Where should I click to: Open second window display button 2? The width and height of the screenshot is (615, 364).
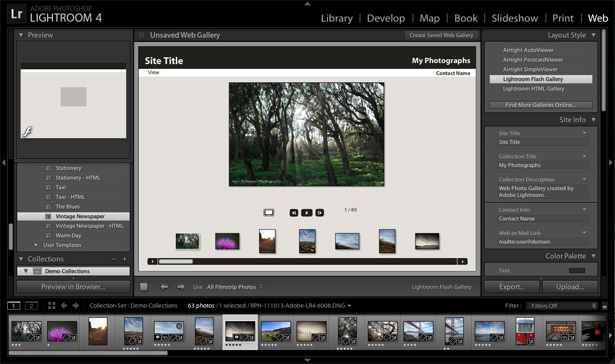[x=31, y=306]
